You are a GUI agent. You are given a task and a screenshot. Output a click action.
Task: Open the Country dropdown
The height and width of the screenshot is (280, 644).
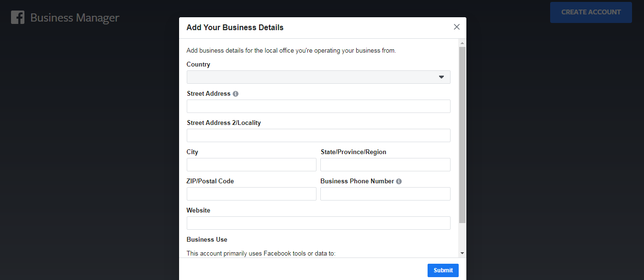click(x=318, y=77)
